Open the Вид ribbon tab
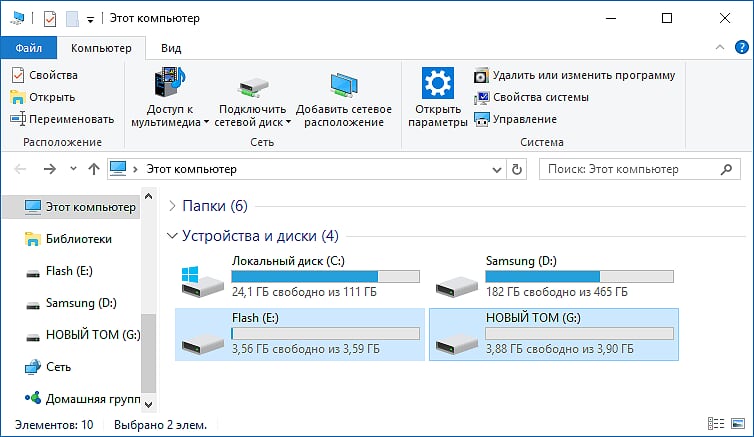The image size is (754, 437). tap(171, 48)
